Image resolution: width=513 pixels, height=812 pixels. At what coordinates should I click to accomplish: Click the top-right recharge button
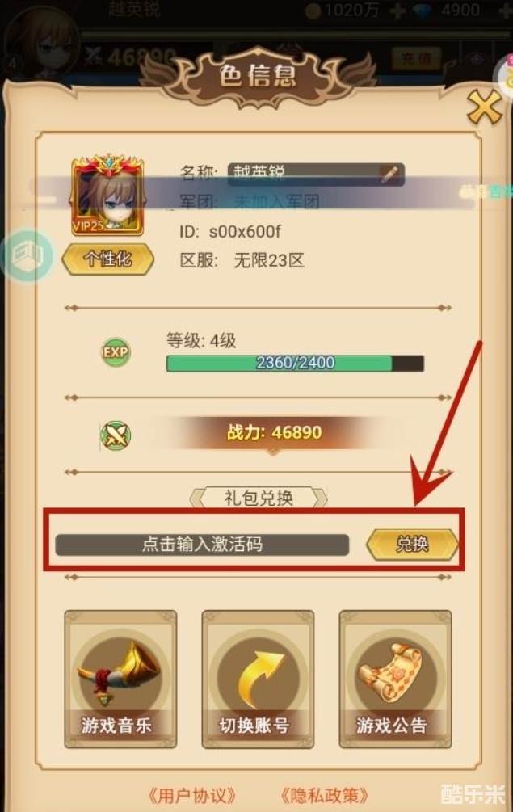coord(416,58)
